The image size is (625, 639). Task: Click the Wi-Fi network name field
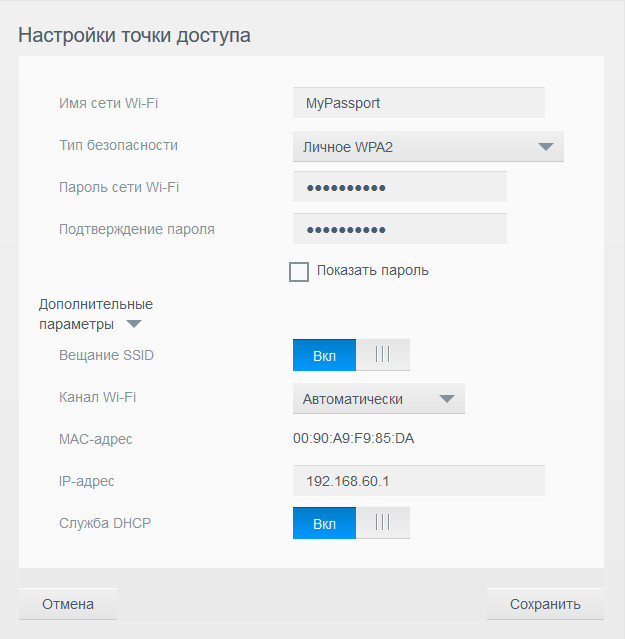(418, 103)
